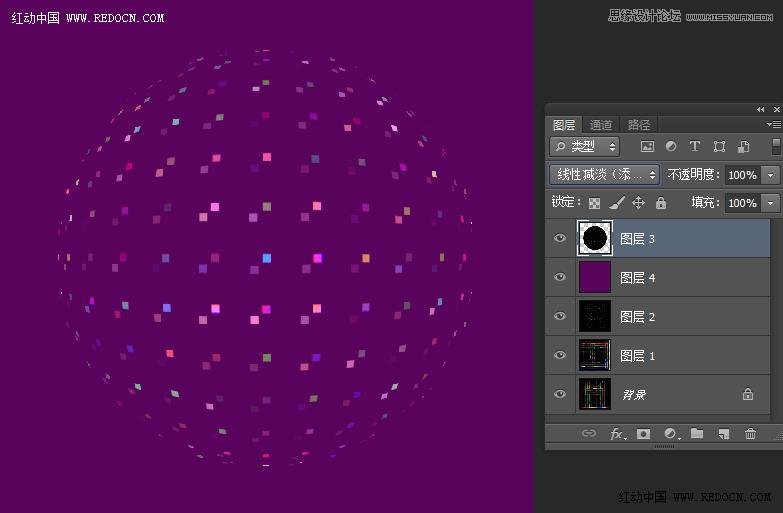Open the 填充 fill slider arrow
The width and height of the screenshot is (783, 513).
770,203
